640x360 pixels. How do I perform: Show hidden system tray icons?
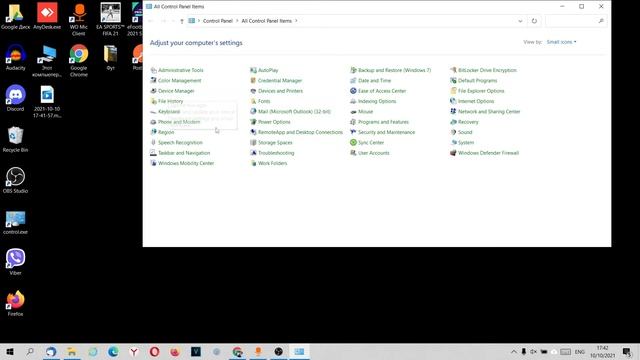[x=513, y=351]
